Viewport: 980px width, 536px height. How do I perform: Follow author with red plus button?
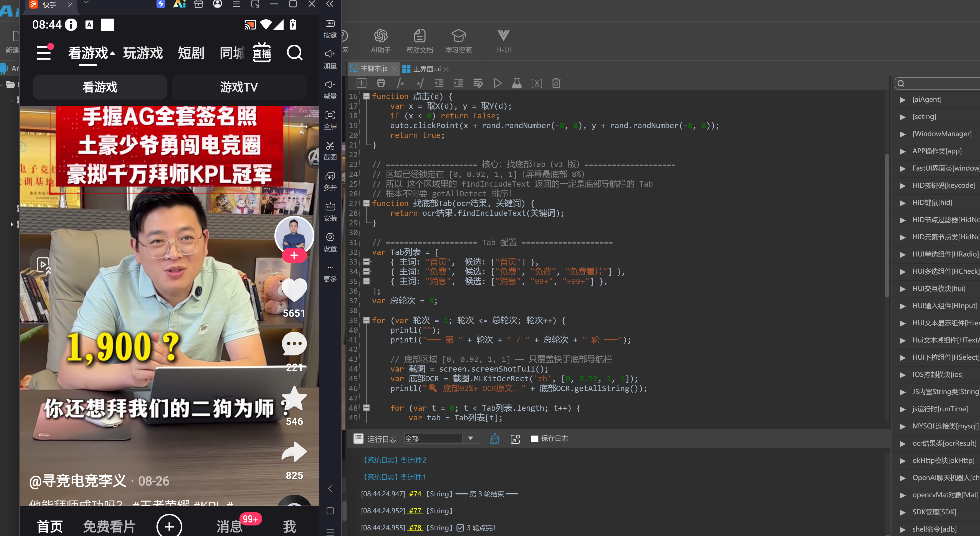(294, 255)
